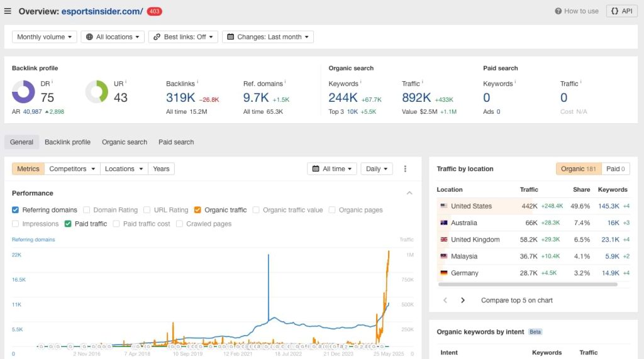Open the Changes: Last month dropdown

click(268, 37)
